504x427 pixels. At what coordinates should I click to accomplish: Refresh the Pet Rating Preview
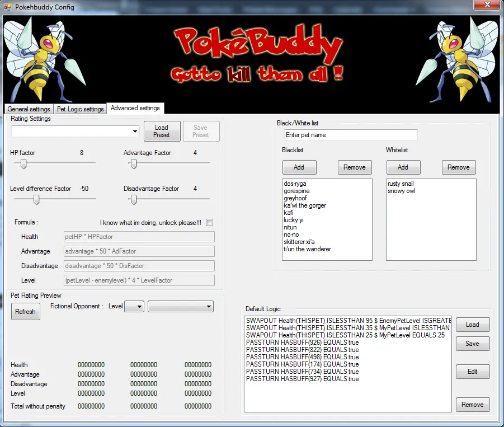pyautogui.click(x=26, y=312)
